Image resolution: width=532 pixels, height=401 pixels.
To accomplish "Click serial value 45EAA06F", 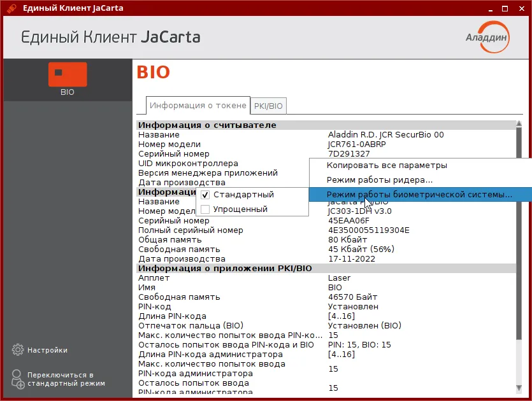I will pos(349,221).
